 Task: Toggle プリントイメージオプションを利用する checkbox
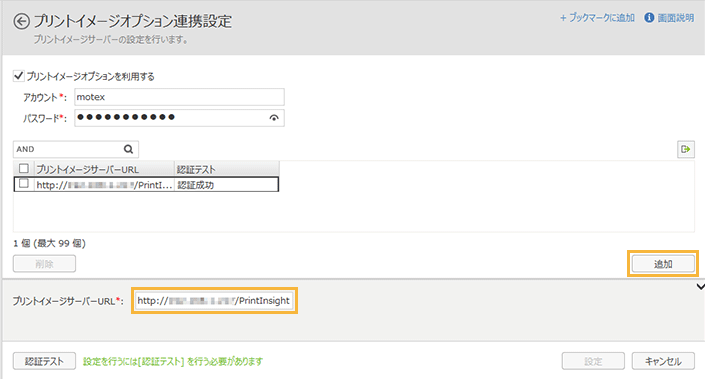pos(18,76)
